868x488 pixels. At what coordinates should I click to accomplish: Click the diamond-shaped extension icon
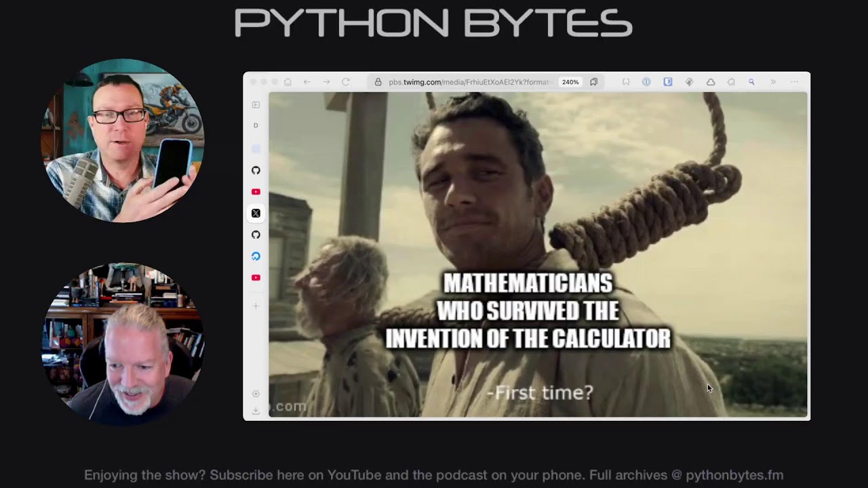tap(689, 82)
